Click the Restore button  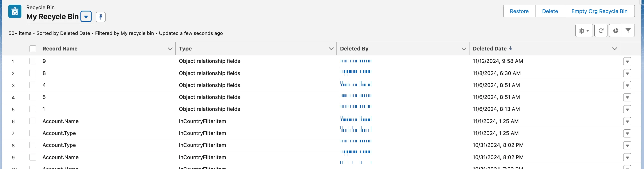click(519, 11)
